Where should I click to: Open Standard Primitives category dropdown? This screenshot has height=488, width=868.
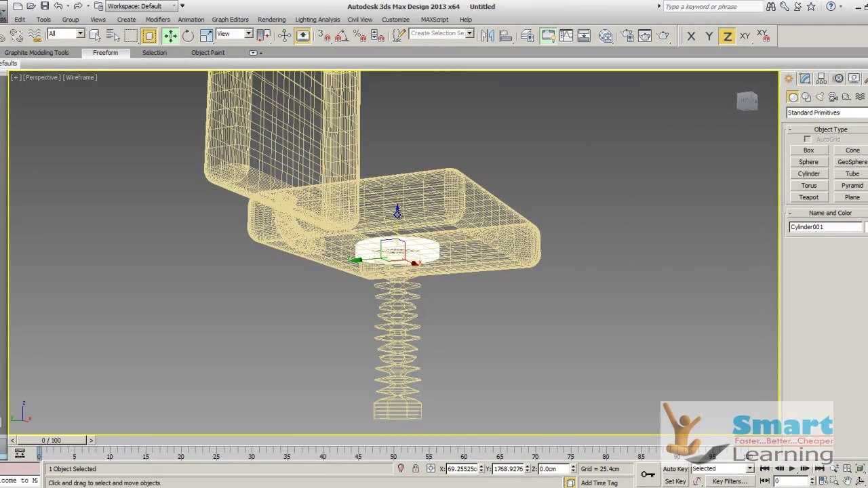(x=827, y=113)
